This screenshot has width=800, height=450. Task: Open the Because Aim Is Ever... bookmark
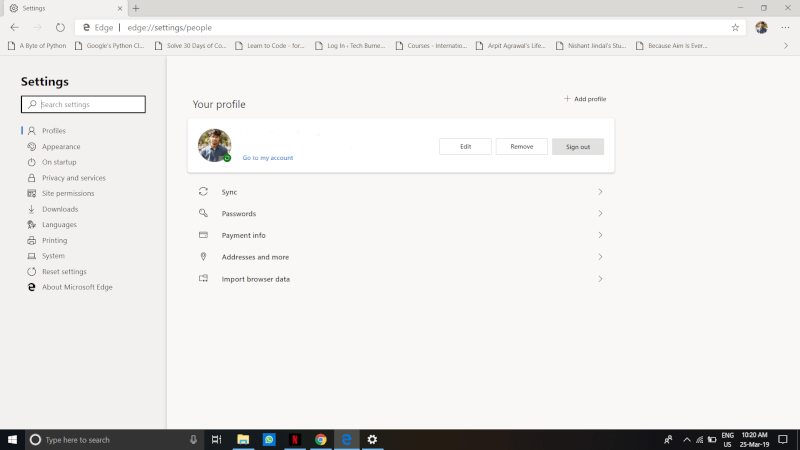671,45
